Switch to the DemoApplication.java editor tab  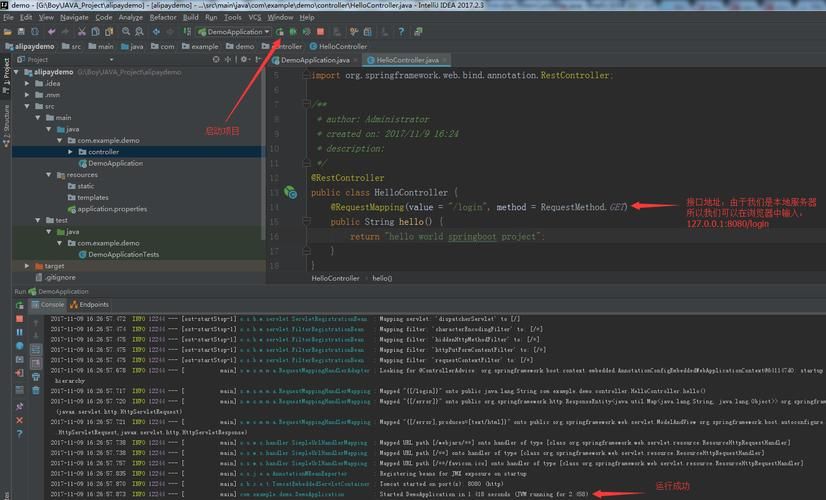click(315, 60)
